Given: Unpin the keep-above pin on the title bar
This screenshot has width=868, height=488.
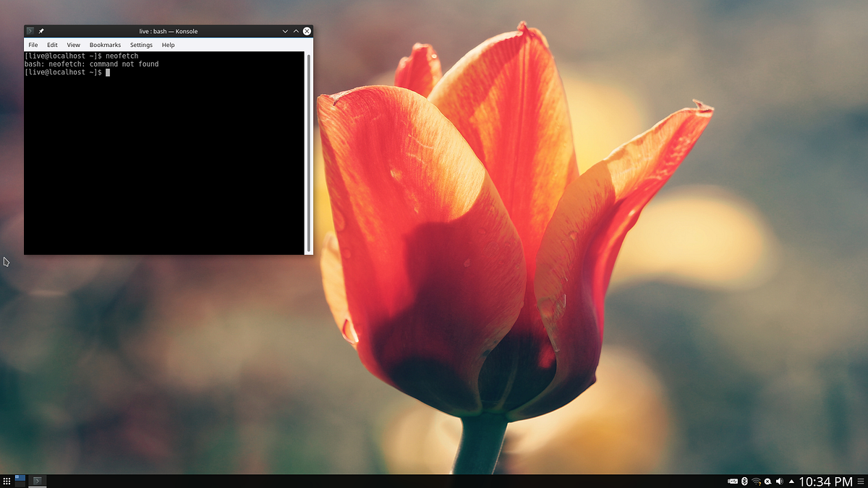Looking at the screenshot, I should point(40,30).
